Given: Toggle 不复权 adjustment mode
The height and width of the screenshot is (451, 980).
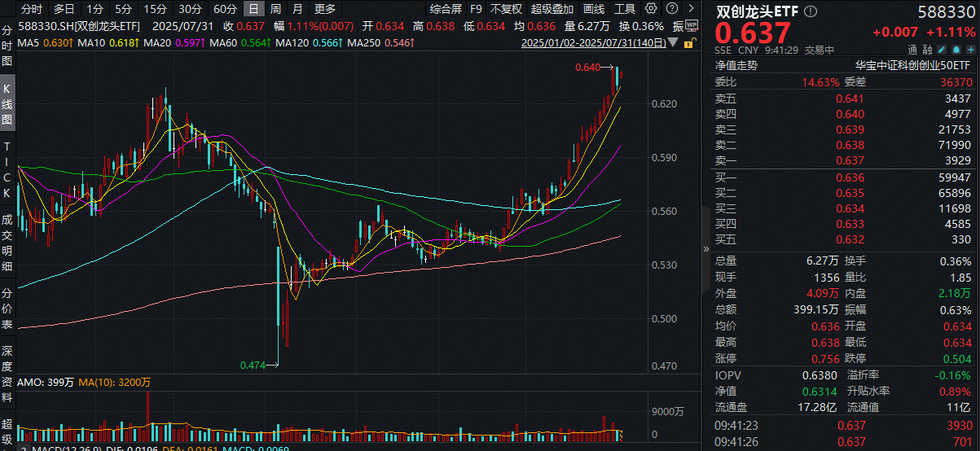Looking at the screenshot, I should coord(505,9).
